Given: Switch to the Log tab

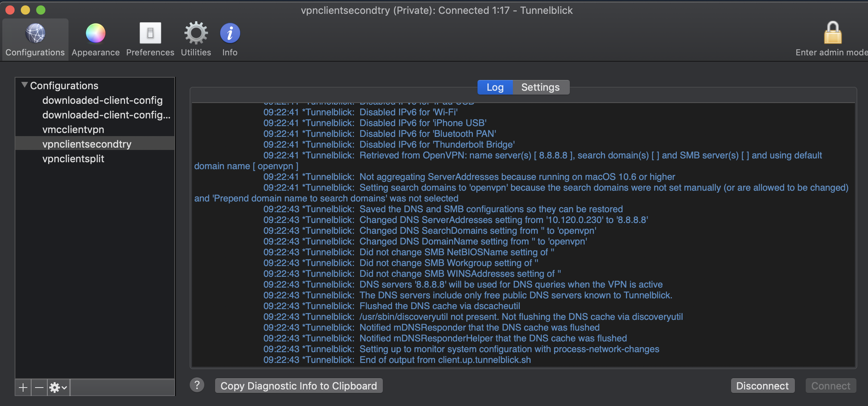Looking at the screenshot, I should point(495,87).
